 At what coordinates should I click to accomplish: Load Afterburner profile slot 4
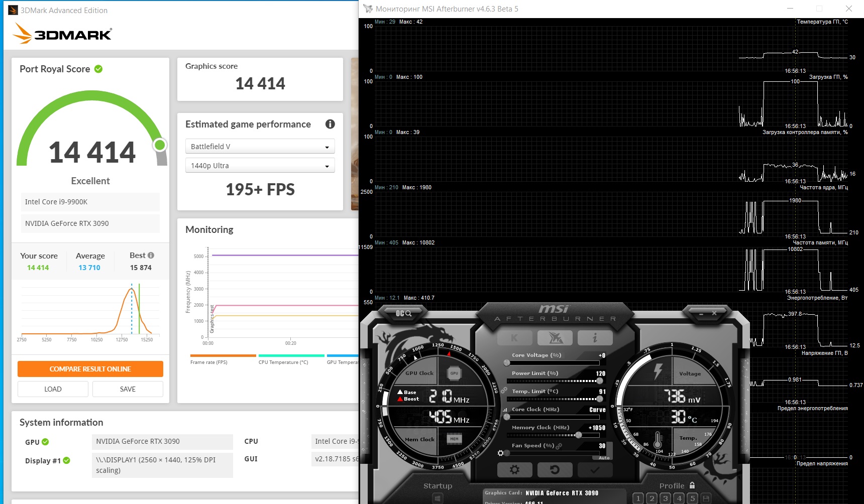tap(679, 498)
